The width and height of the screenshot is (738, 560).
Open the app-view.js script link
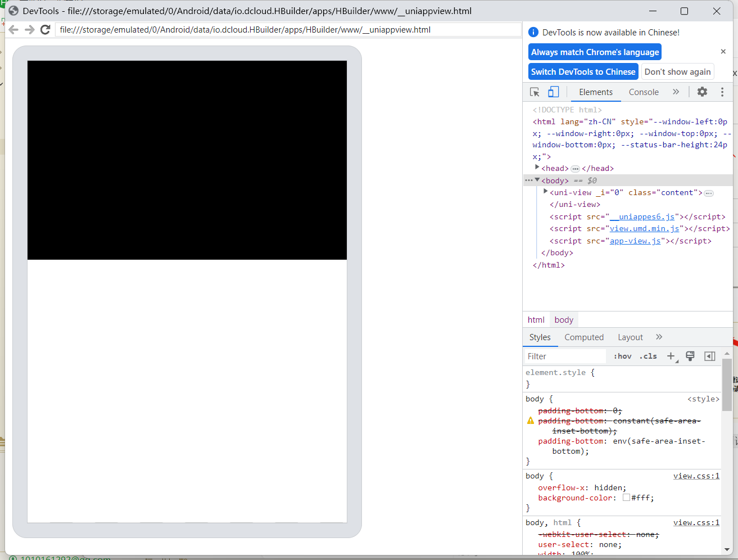[x=635, y=241]
